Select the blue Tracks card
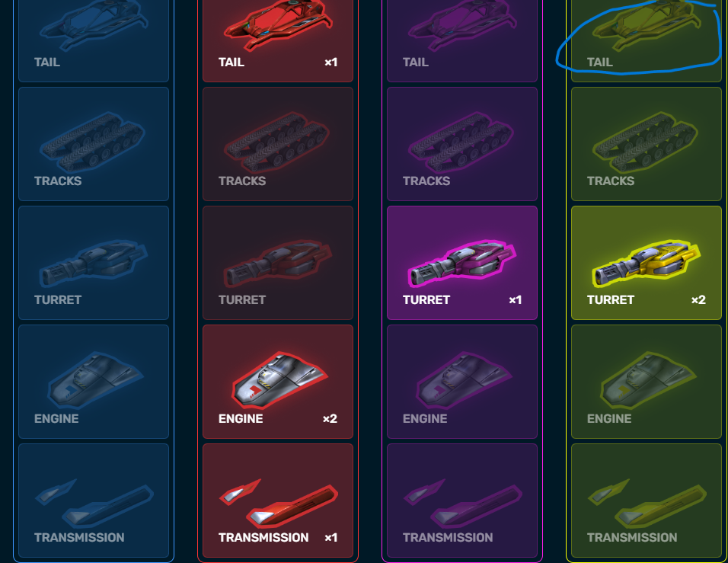Image resolution: width=728 pixels, height=563 pixels. point(94,144)
